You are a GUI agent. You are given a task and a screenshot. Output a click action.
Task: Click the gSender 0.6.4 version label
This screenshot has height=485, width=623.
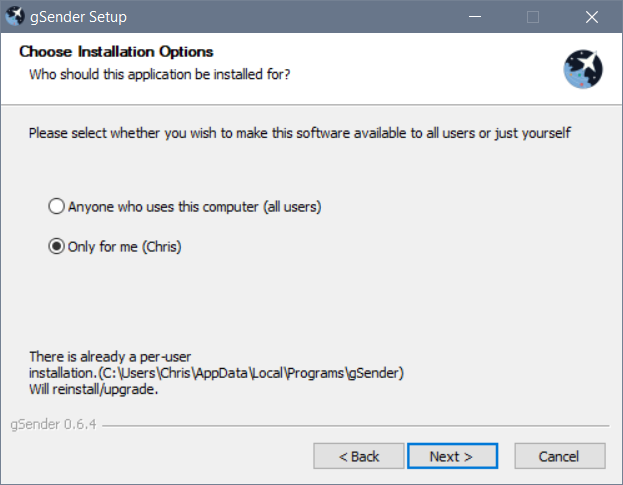tap(53, 425)
